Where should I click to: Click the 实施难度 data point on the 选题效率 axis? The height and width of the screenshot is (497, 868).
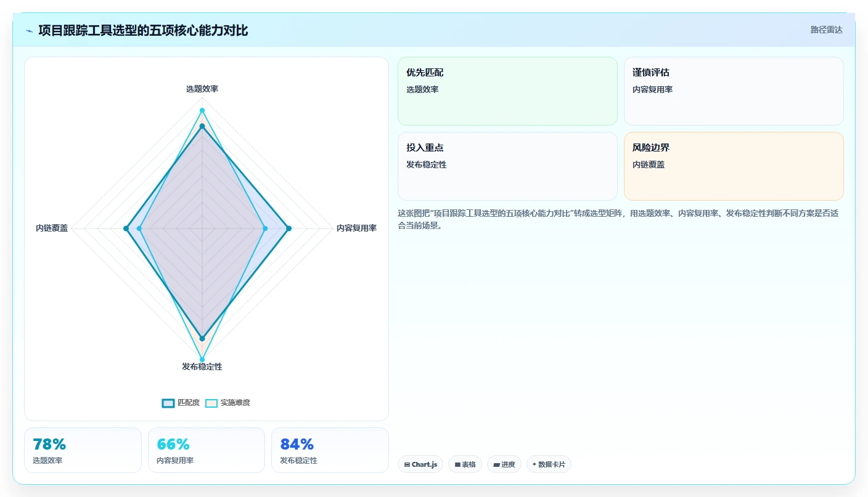[202, 110]
